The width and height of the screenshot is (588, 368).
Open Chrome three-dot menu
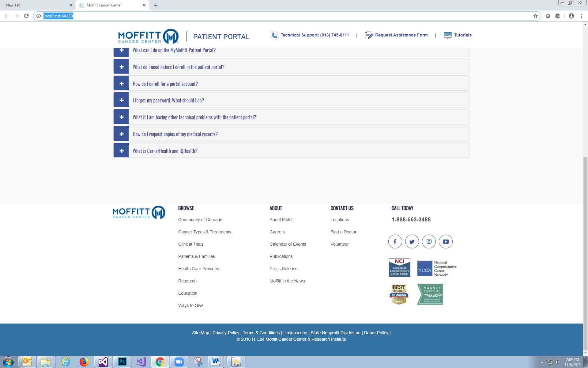(x=581, y=16)
